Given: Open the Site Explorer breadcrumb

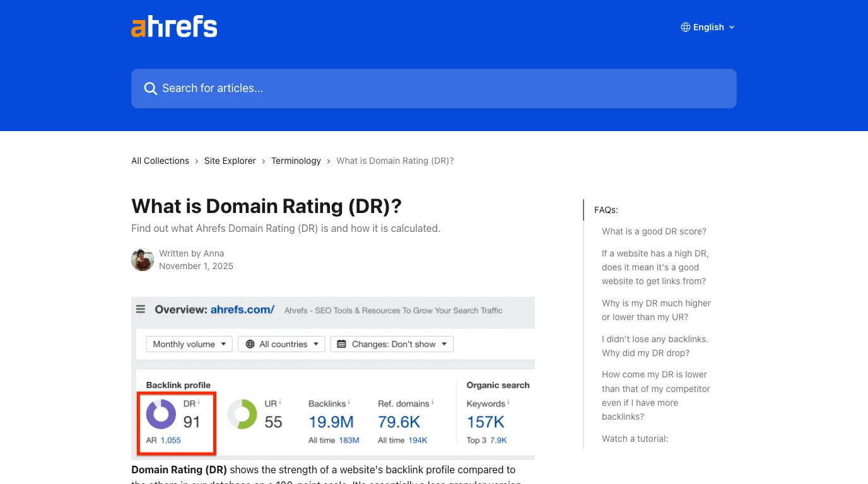Looking at the screenshot, I should (x=230, y=161).
